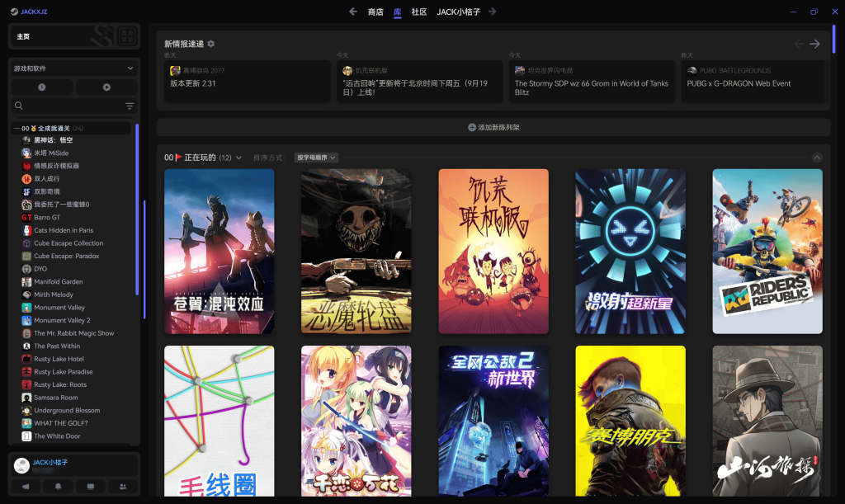The image size is (845, 504).
Task: Open the Riders Republic game cover
Action: pyautogui.click(x=767, y=252)
